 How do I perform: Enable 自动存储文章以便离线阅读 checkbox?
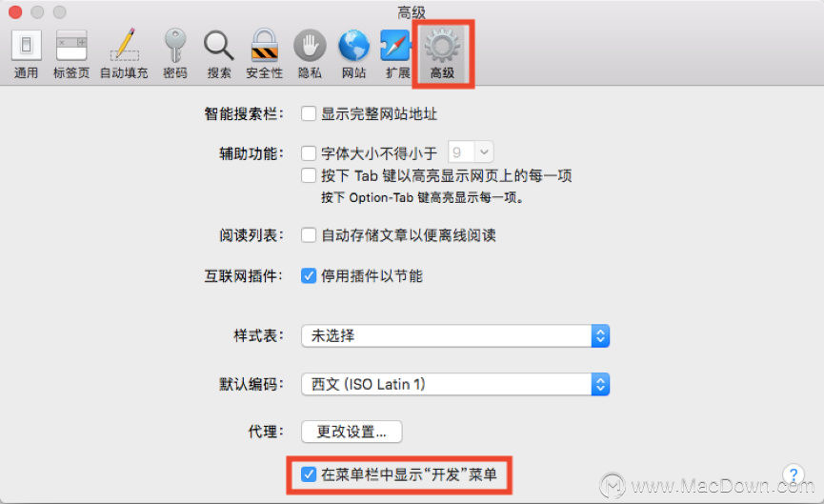point(309,235)
